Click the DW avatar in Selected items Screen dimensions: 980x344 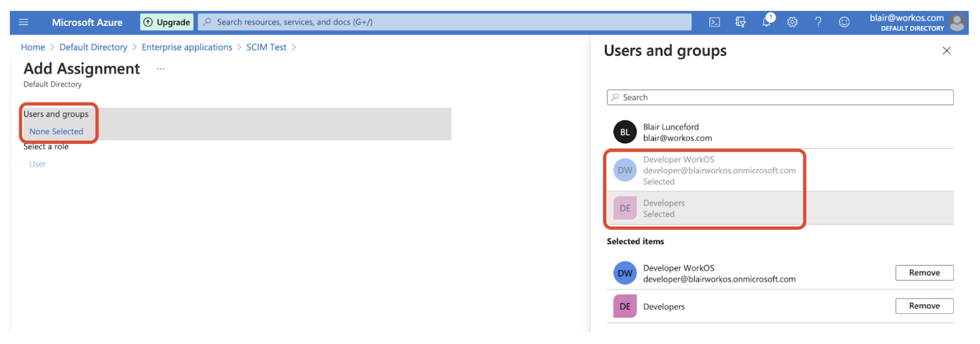click(625, 273)
